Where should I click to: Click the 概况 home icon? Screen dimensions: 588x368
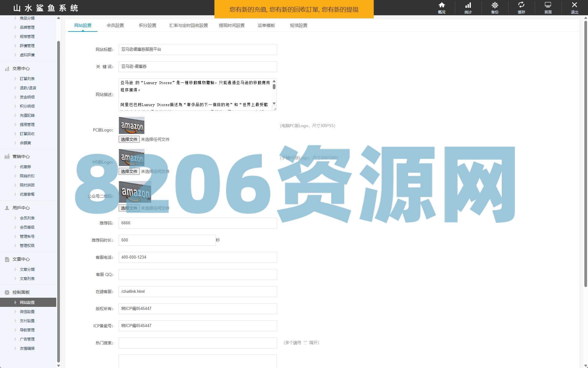(442, 5)
